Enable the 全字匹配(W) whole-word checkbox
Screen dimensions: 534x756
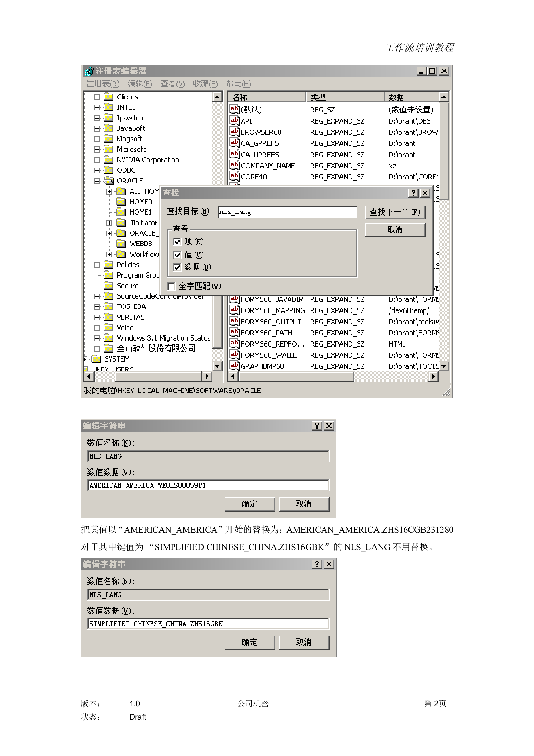tap(171, 287)
